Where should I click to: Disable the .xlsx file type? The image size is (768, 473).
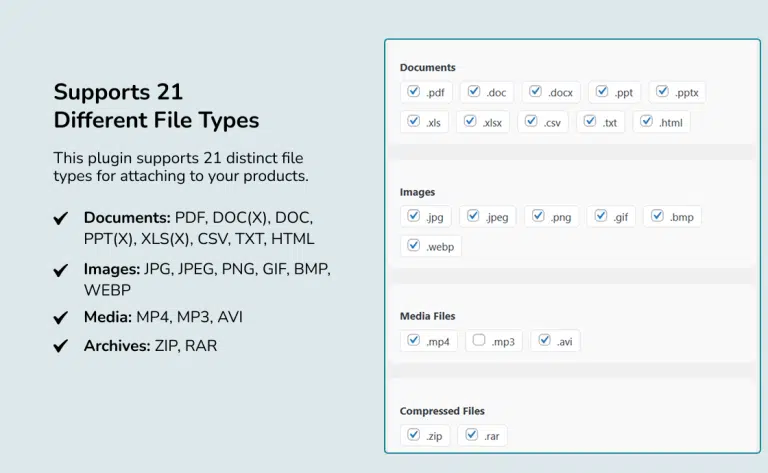point(470,122)
